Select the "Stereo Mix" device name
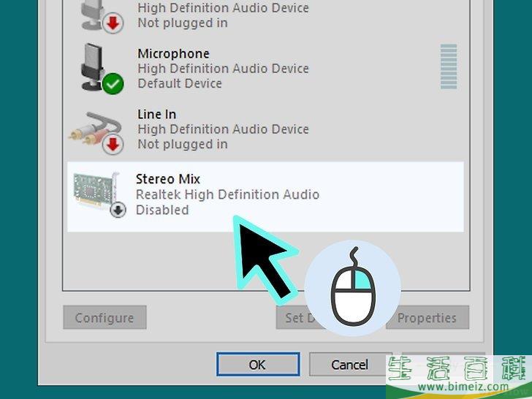This screenshot has width=532, height=399. [x=168, y=179]
